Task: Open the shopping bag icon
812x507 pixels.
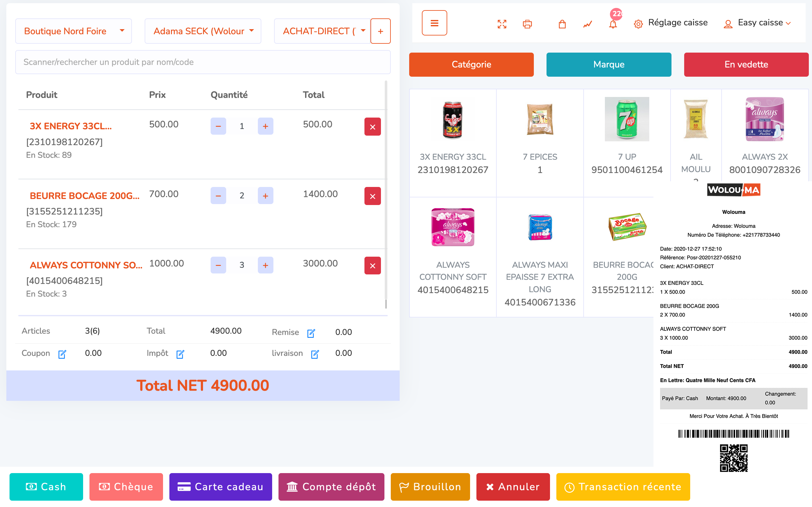Action: pos(562,24)
